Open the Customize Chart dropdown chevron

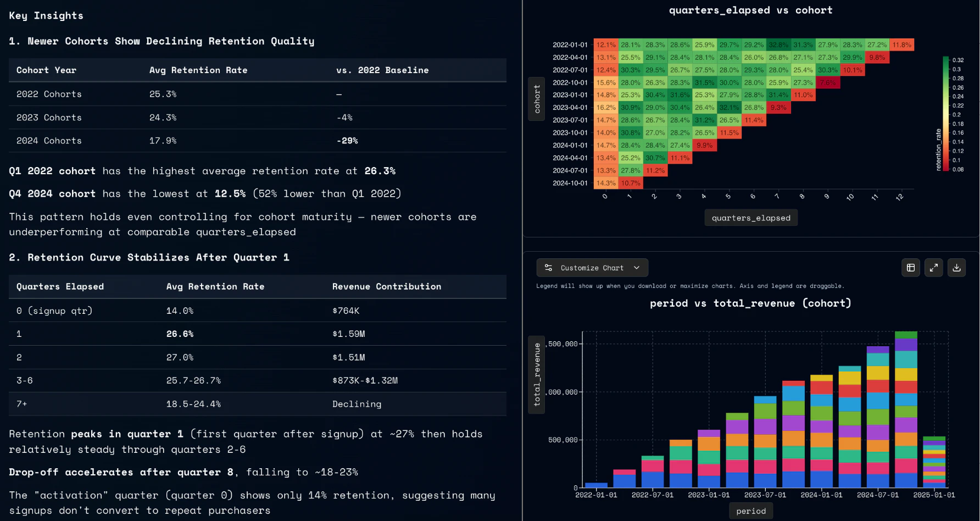(637, 268)
